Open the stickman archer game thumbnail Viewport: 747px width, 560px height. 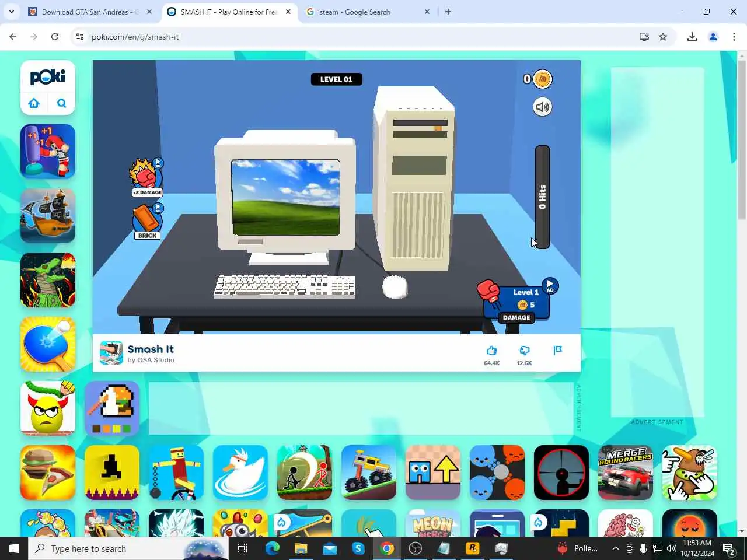[305, 473]
